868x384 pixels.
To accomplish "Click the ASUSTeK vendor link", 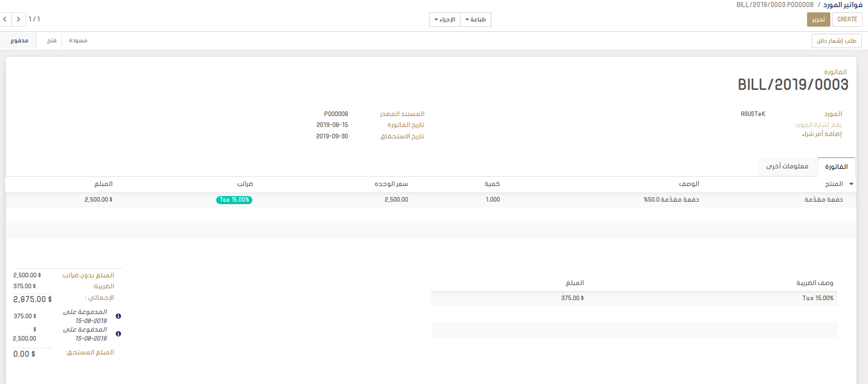I will (753, 114).
